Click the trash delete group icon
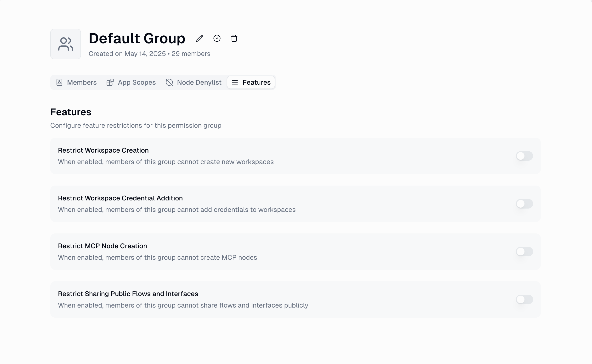592x364 pixels. 234,38
